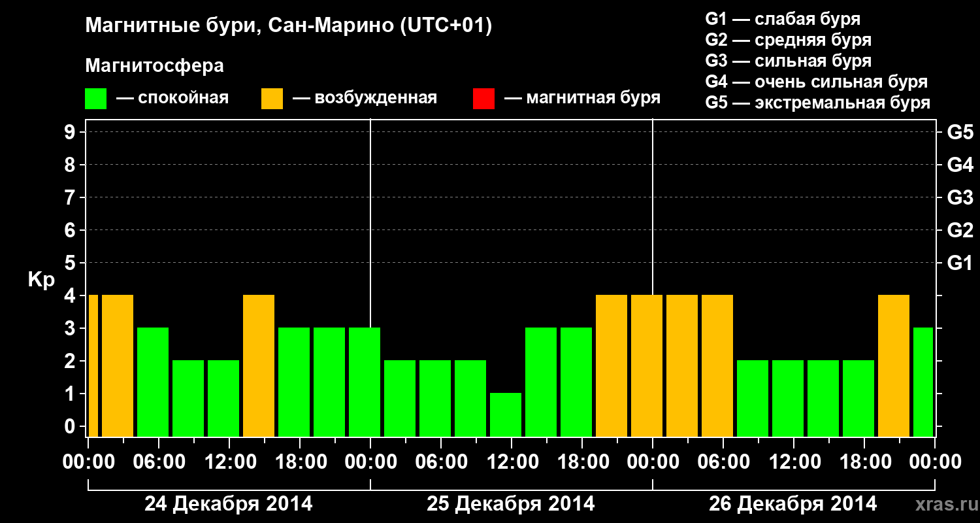Click legend line 'G2 — средняя буря'
This screenshot has width=980, height=523.
tap(788, 40)
